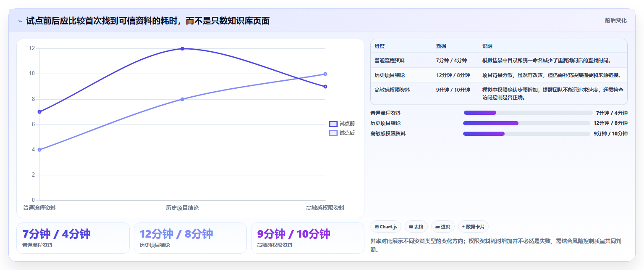
Task: Click the 高敏感权限资料 label beside the progress bar
Action: [388, 134]
